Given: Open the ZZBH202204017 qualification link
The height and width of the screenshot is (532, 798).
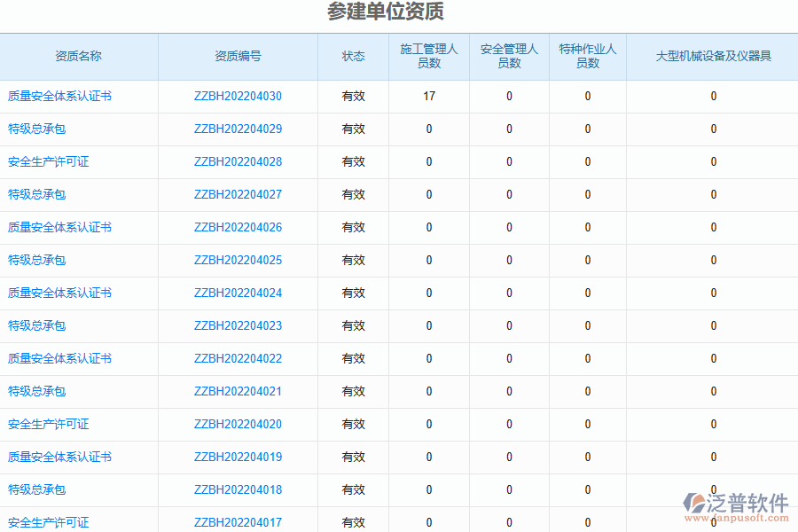Looking at the screenshot, I should pyautogui.click(x=238, y=522).
